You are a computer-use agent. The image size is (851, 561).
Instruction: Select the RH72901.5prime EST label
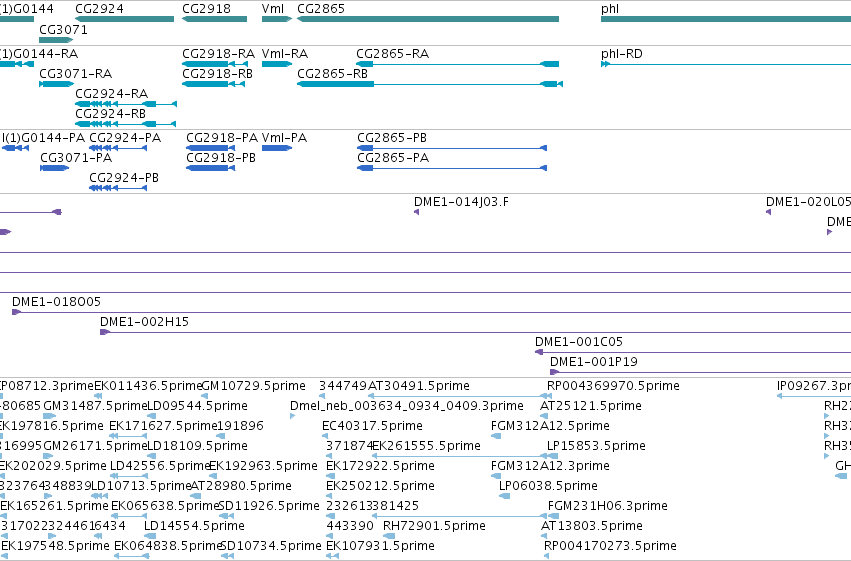[434, 526]
